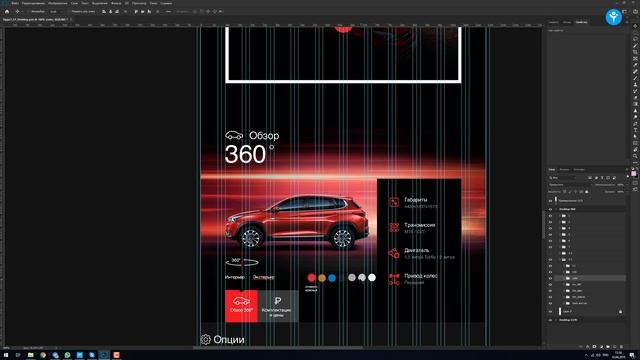The width and height of the screenshot is (640, 360).
Task: Open the Изображение menu
Action: [58, 3]
